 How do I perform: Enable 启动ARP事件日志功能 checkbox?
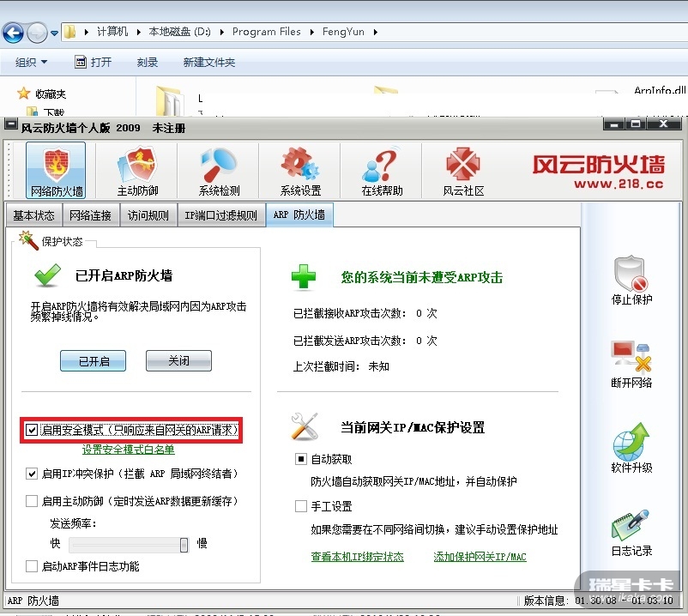pos(32,566)
